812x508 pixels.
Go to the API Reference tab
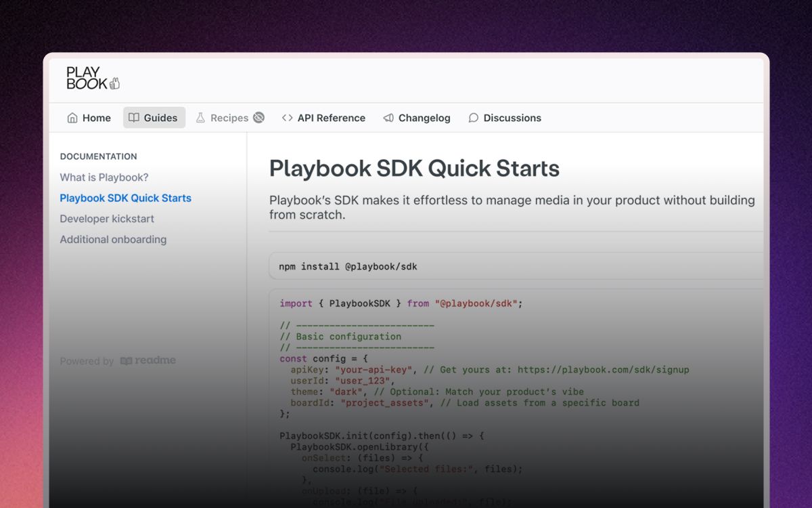pos(323,118)
